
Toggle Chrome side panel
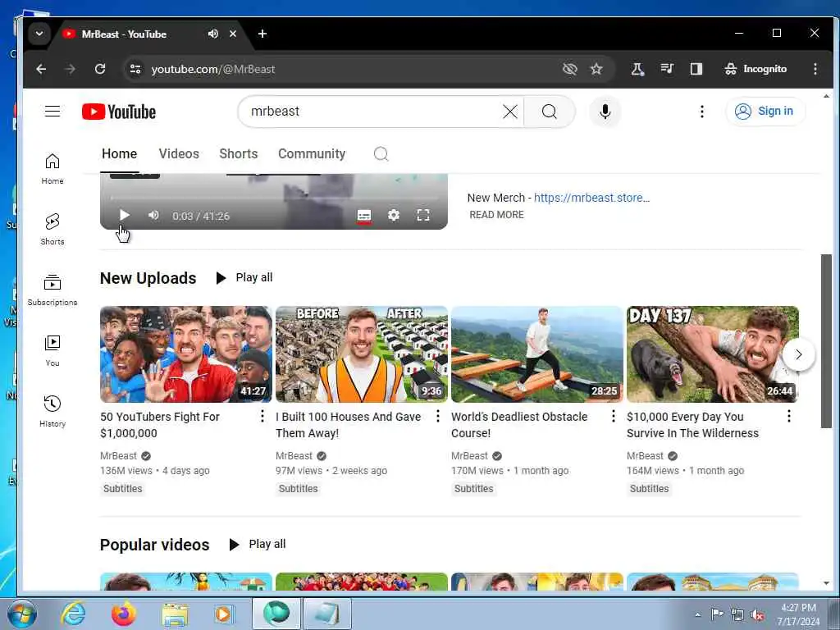[696, 69]
